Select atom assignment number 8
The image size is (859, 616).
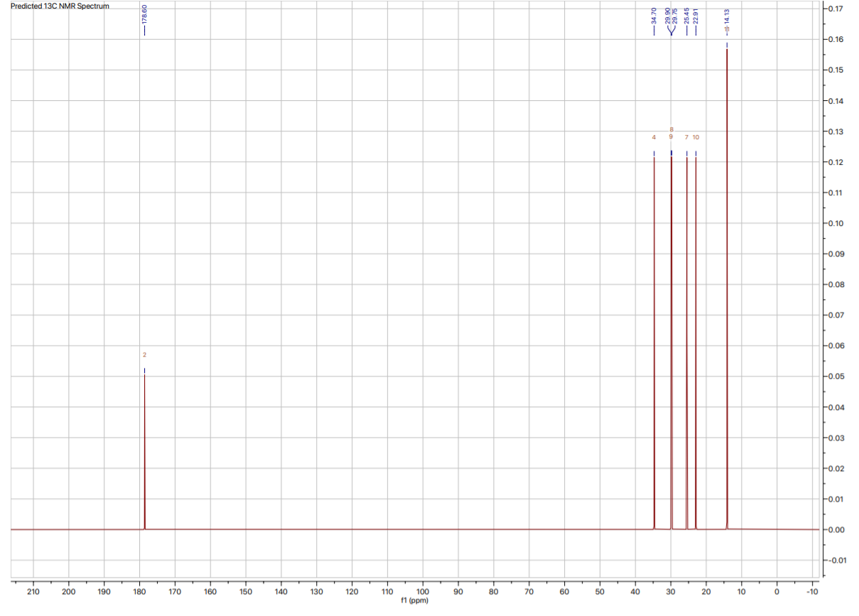point(671,129)
